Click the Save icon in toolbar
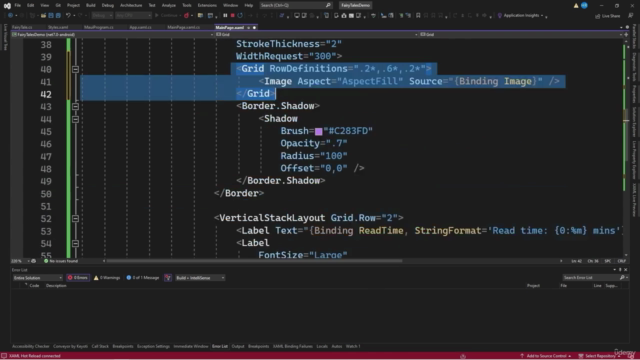 click(51, 16)
